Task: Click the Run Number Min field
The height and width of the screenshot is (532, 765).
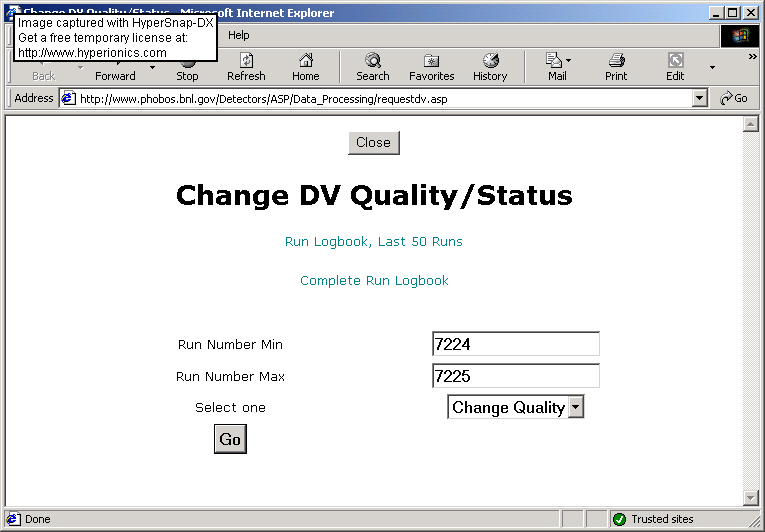Action: click(516, 344)
